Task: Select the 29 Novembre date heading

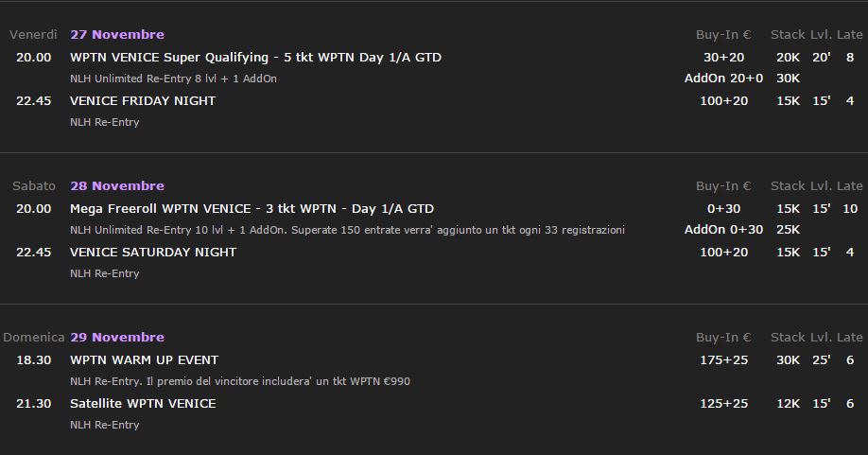Action: coord(117,337)
